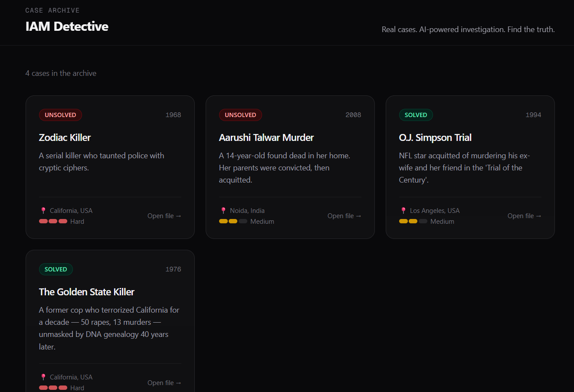
Task: Select The Golden State Killer title
Action: 87,292
